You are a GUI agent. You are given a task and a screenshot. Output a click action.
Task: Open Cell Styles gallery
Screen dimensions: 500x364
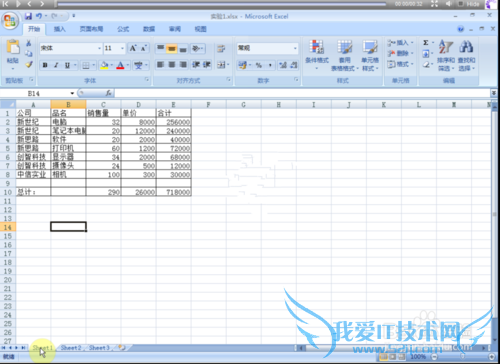point(370,55)
